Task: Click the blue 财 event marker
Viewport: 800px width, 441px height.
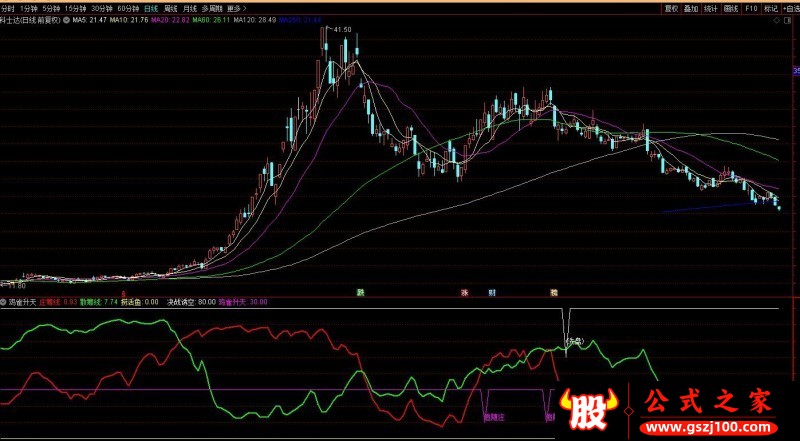Action: [492, 293]
